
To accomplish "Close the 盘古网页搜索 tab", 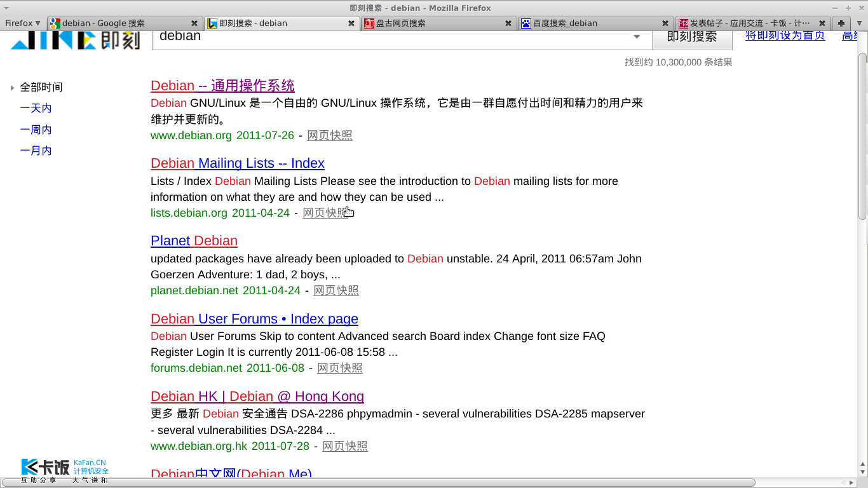I will [x=508, y=23].
